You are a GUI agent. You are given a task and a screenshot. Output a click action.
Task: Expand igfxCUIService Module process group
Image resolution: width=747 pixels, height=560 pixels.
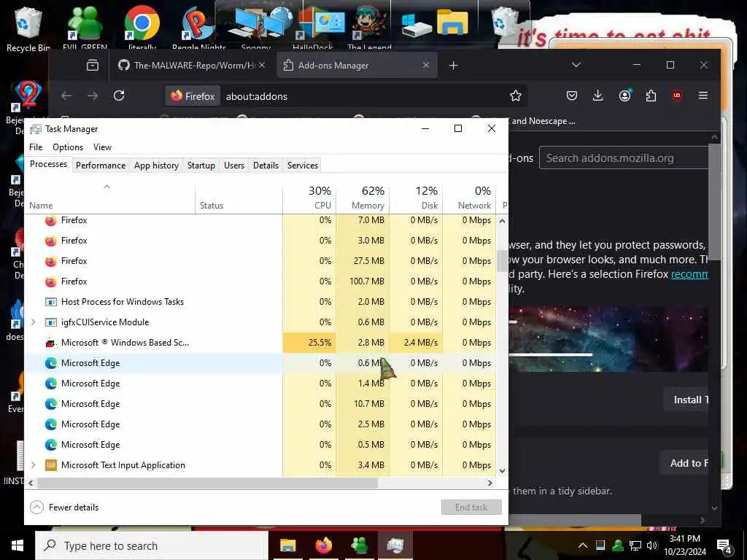pyautogui.click(x=33, y=322)
